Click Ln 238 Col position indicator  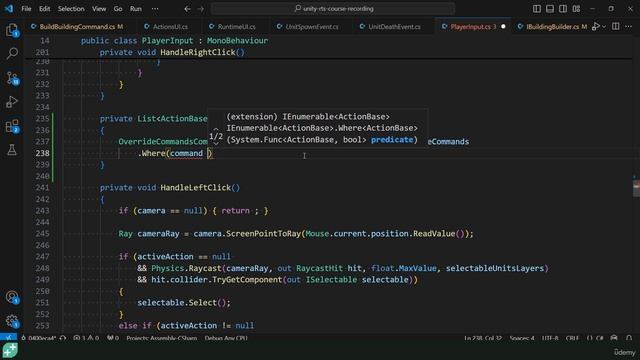tap(483, 338)
